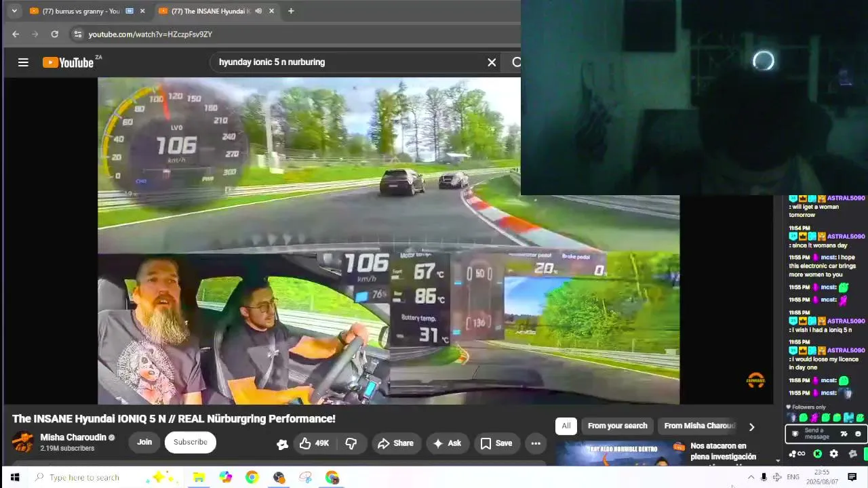Switch to the burrus vs granny tab
The width and height of the screenshot is (868, 488).
click(81, 11)
